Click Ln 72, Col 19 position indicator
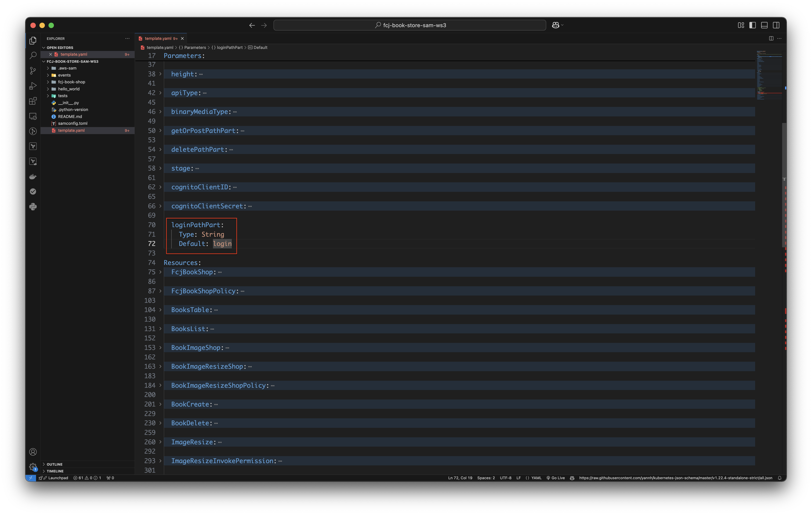 pos(460,478)
